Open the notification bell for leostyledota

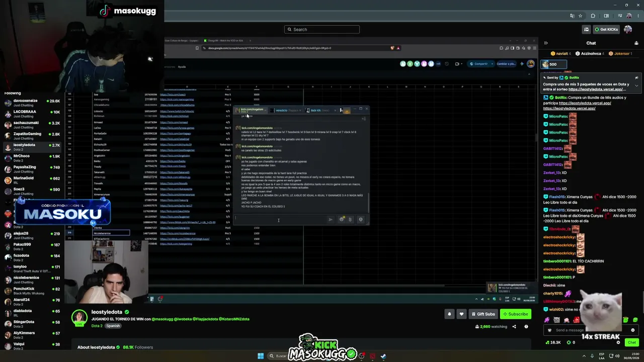[449, 314]
